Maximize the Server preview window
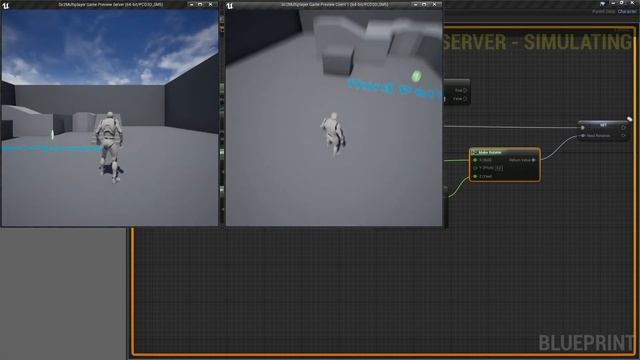The width and height of the screenshot is (640, 360). pyautogui.click(x=200, y=4)
